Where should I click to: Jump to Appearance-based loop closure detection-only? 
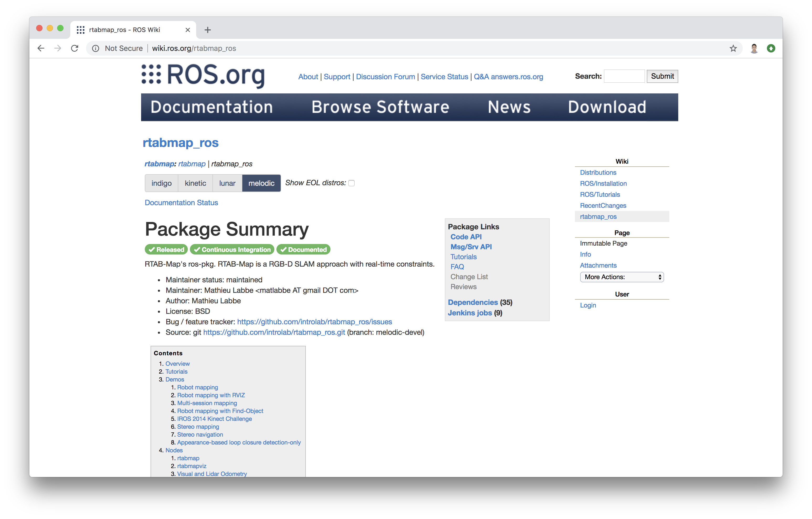(x=239, y=442)
